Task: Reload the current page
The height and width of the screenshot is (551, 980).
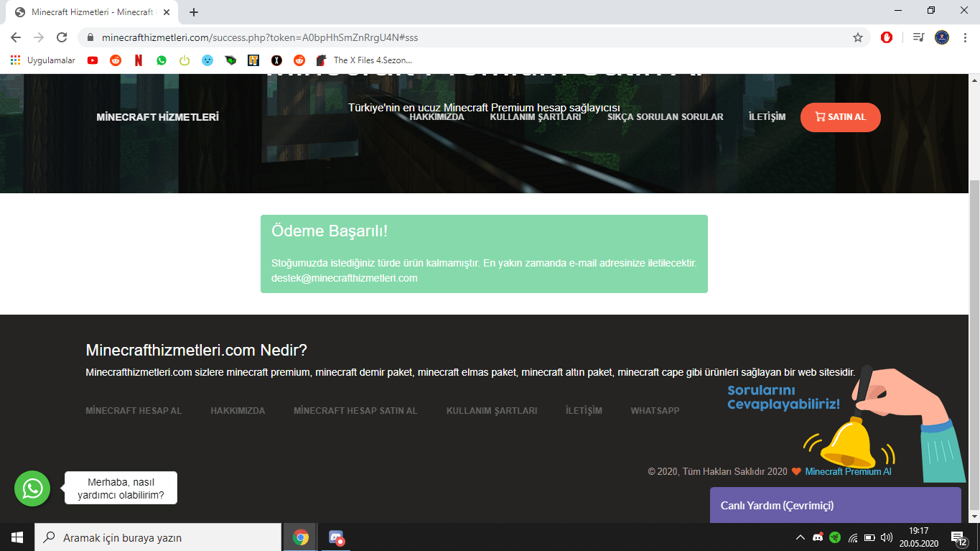Action: [x=62, y=37]
